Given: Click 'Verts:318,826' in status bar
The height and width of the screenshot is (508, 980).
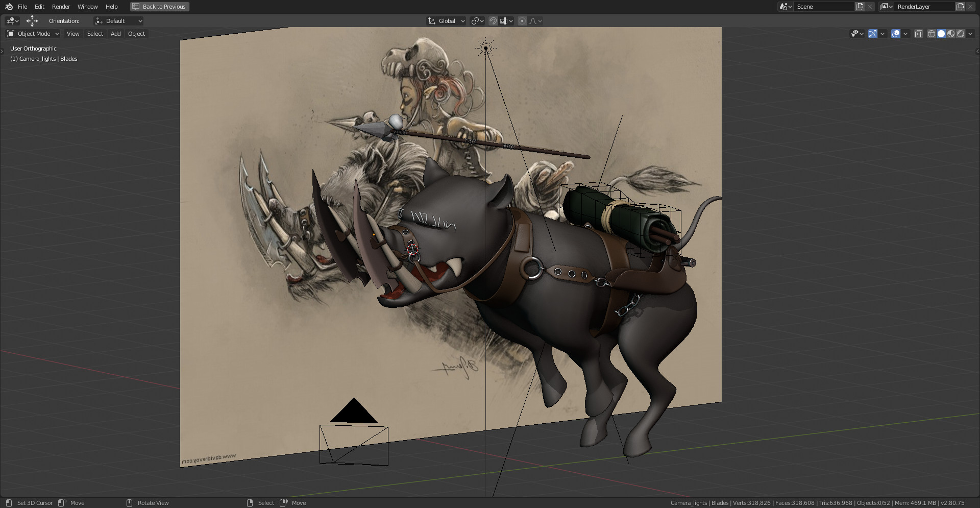Looking at the screenshot, I should point(751,503).
